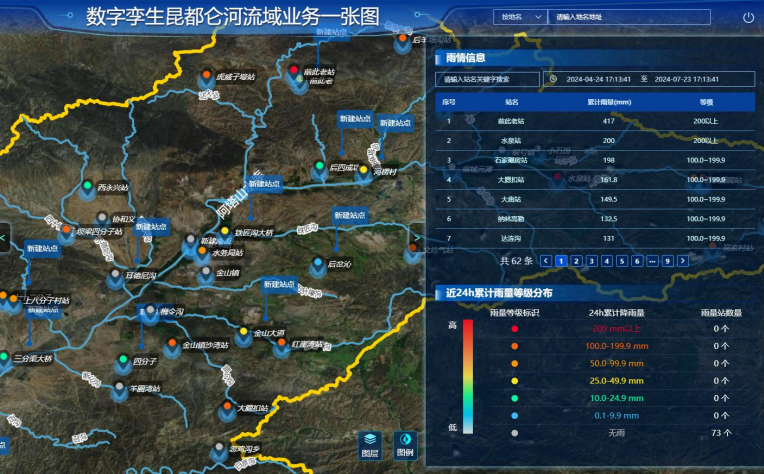
Task: Select the 后四成功 station marker
Action: [x=321, y=167]
